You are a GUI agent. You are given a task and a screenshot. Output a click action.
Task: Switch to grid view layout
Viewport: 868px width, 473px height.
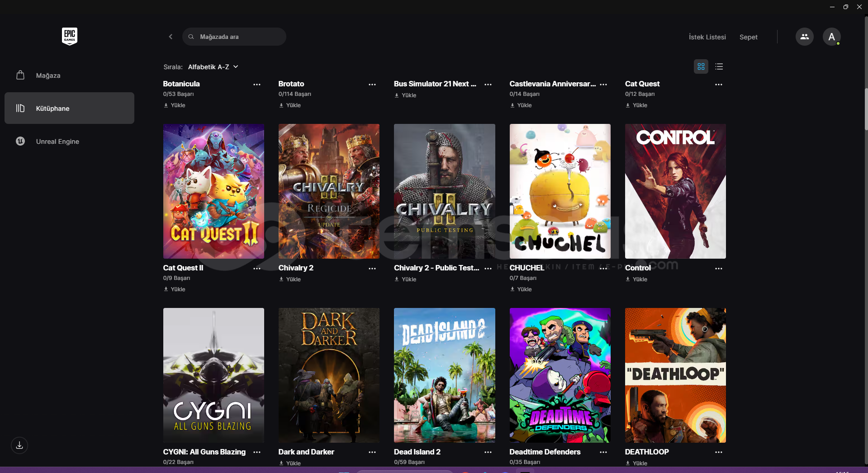click(701, 66)
